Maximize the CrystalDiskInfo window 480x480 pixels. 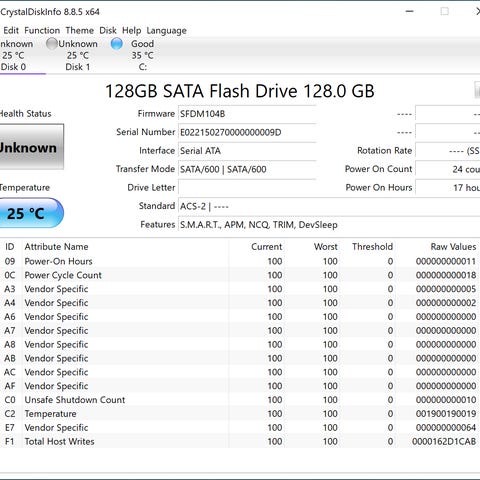coord(444,12)
